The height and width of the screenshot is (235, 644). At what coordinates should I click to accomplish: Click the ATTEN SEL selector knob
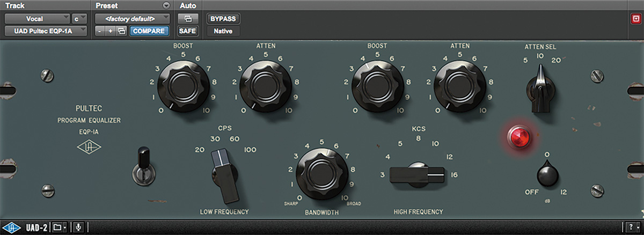tap(540, 89)
